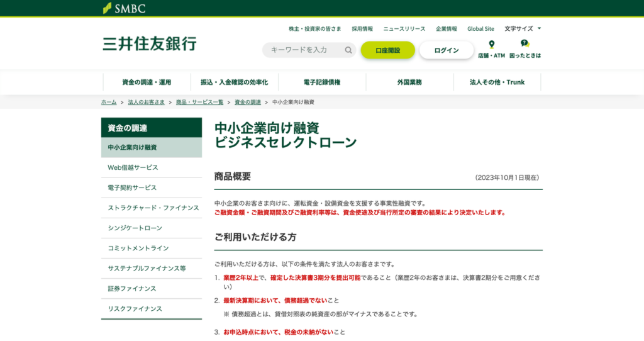The height and width of the screenshot is (341, 644).
Task: Click red text 業歴2年以上
Action: coord(241,277)
